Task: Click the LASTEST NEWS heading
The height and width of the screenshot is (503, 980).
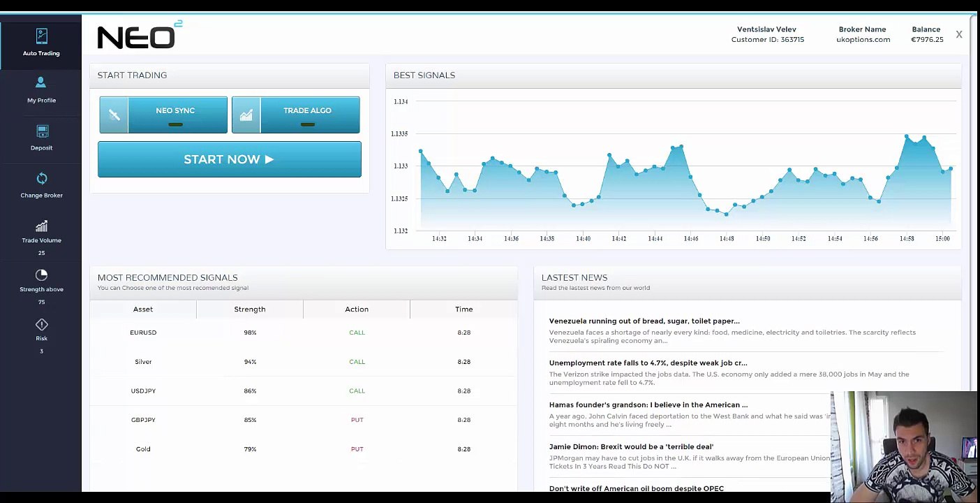Action: coord(574,277)
